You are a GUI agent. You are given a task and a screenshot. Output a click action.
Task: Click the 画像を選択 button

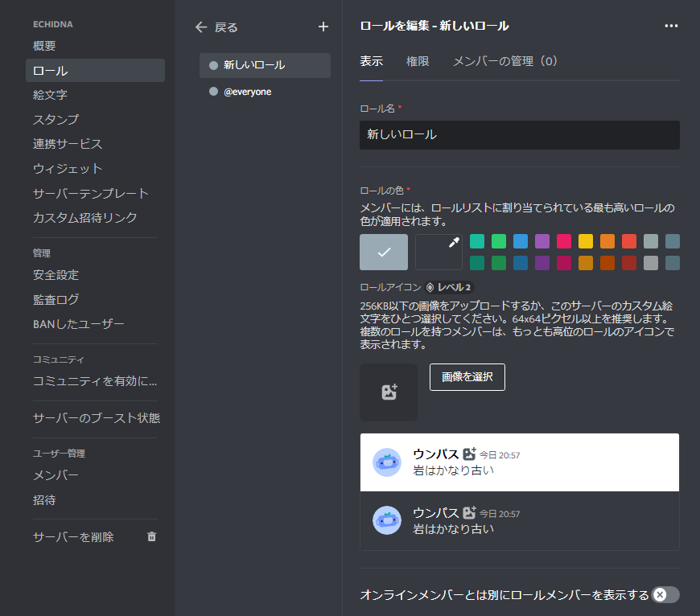[x=467, y=377]
